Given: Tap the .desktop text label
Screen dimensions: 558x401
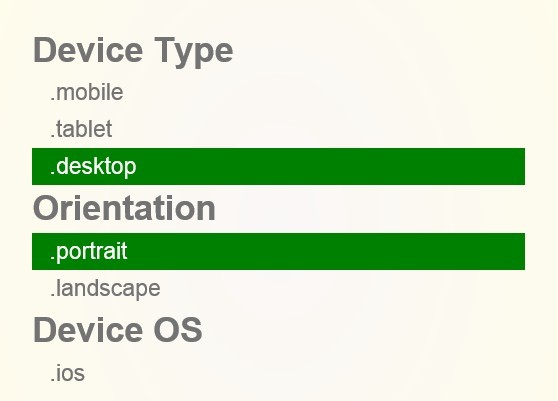Looking at the screenshot, I should tap(93, 167).
